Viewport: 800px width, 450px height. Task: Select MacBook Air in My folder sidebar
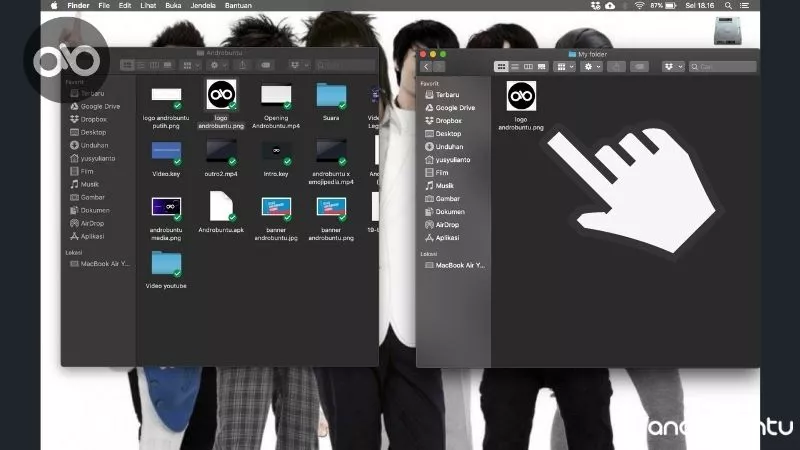click(x=455, y=265)
